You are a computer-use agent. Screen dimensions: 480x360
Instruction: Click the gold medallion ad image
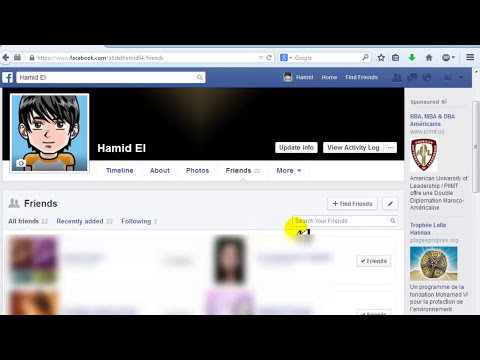pos(434,263)
